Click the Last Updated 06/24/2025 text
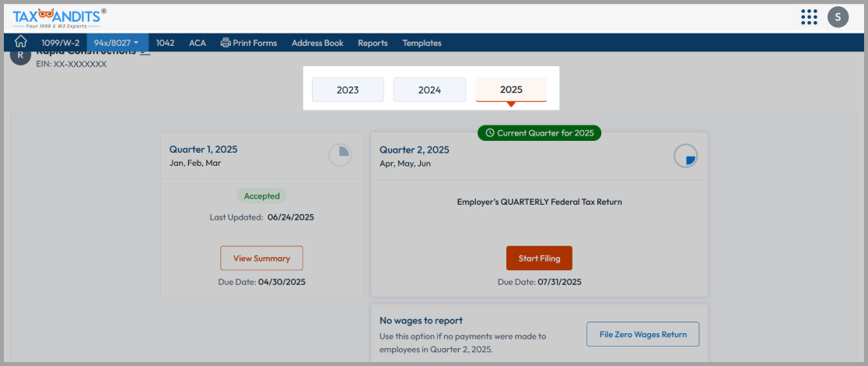The height and width of the screenshot is (366, 868). point(262,217)
